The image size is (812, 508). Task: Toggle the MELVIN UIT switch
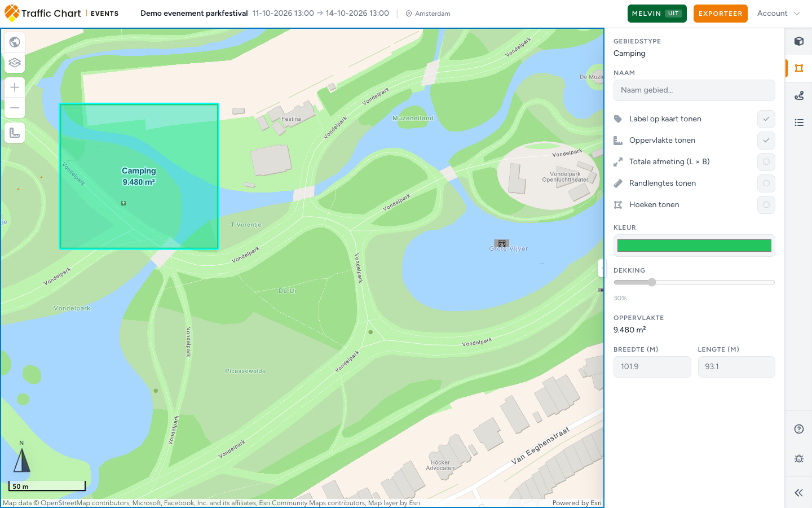coord(657,14)
